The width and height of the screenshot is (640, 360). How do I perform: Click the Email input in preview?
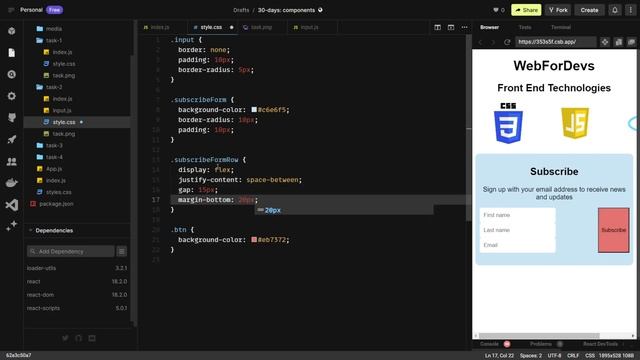pos(518,245)
